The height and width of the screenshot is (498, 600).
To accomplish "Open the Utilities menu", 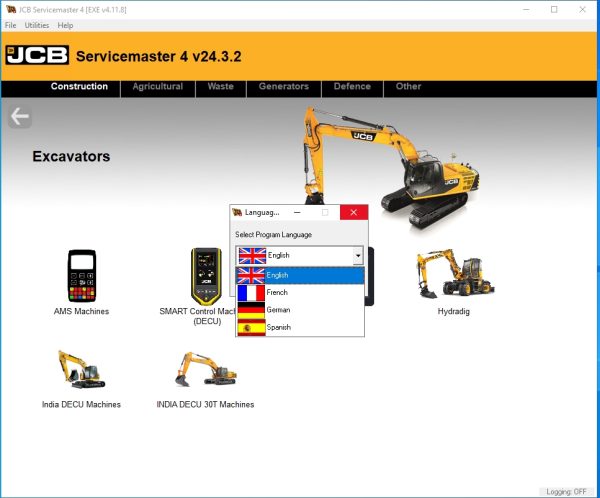I will [37, 25].
